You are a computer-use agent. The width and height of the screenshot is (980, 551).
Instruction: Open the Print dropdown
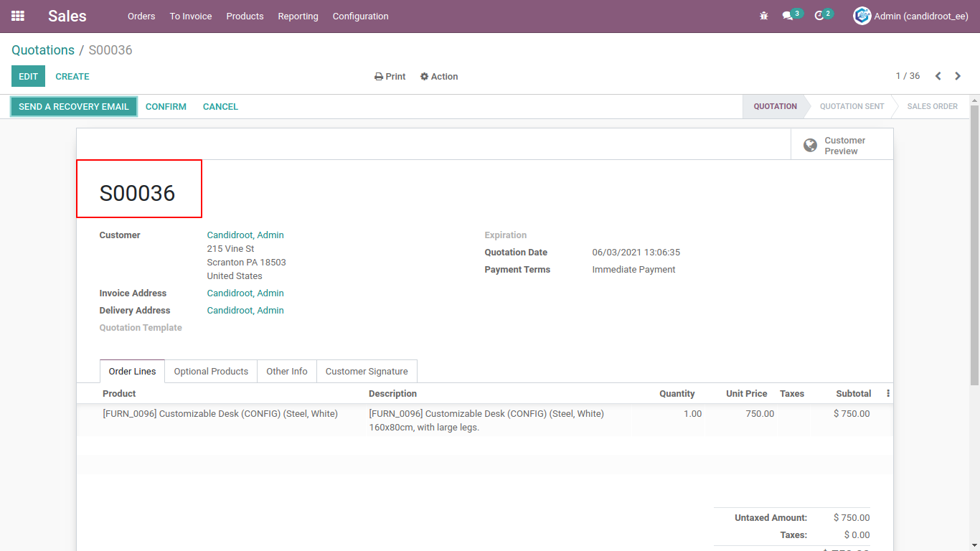coord(390,77)
